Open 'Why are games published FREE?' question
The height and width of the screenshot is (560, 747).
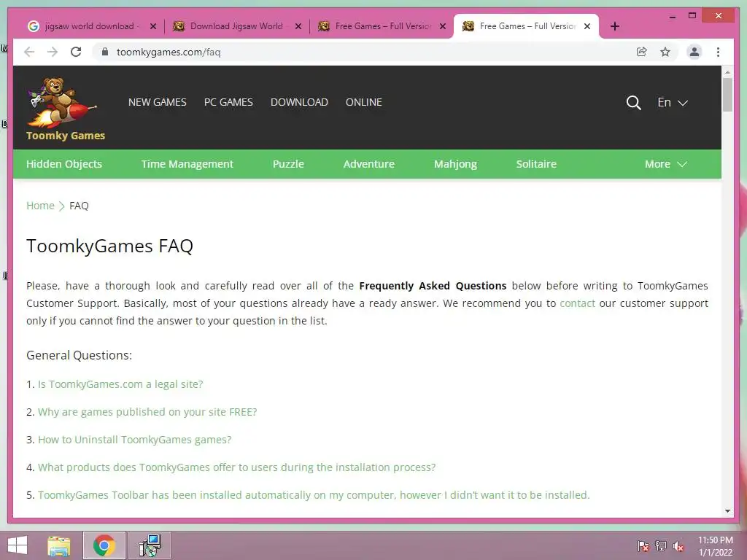point(147,412)
